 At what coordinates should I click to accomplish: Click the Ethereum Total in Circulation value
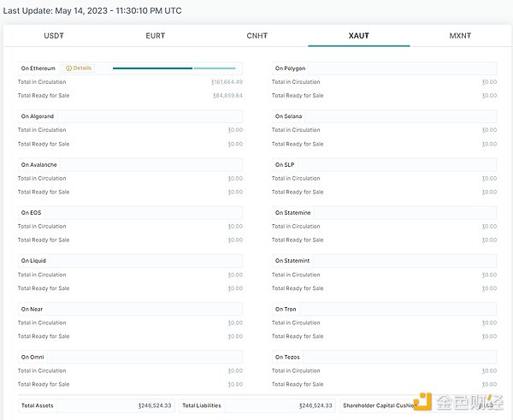[x=227, y=82]
